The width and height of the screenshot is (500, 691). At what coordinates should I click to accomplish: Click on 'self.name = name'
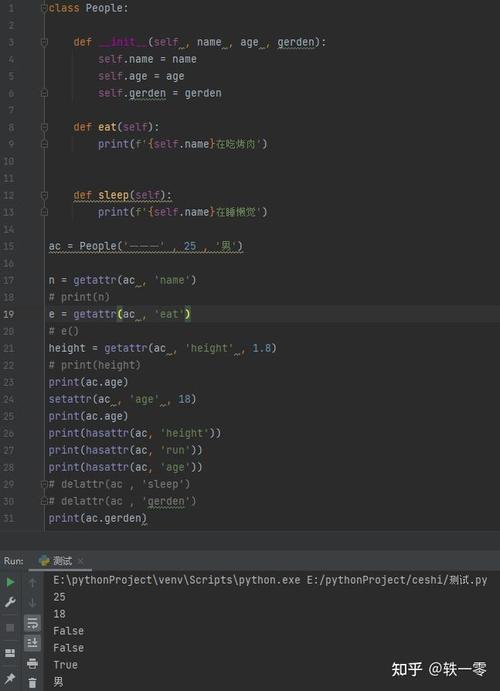coord(147,59)
